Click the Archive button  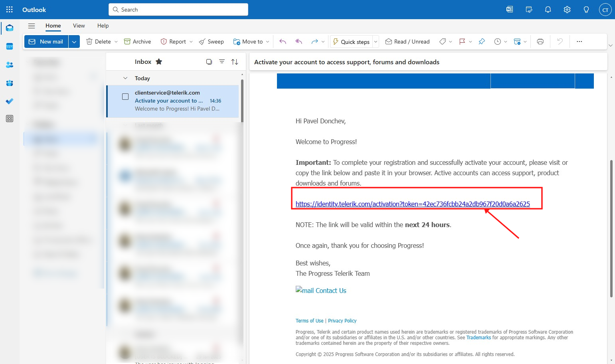[x=138, y=42]
